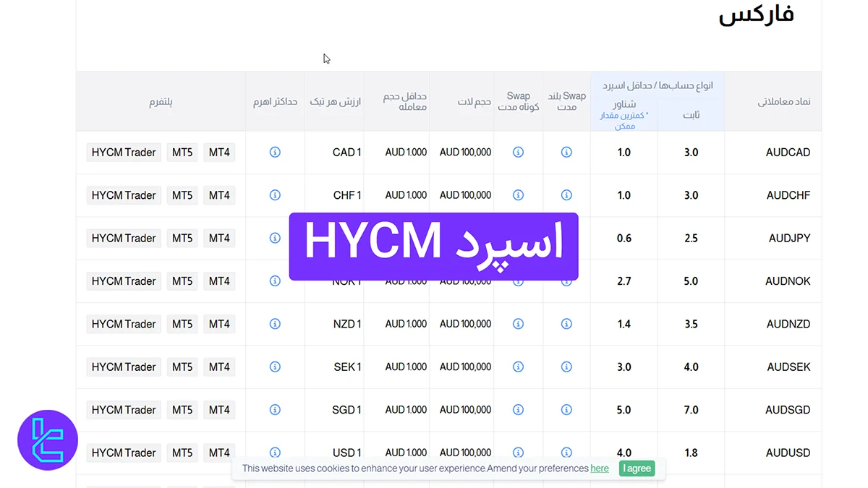Select MT5 platform for AUDNOK
This screenshot has height=488, width=868.
pyautogui.click(x=182, y=281)
